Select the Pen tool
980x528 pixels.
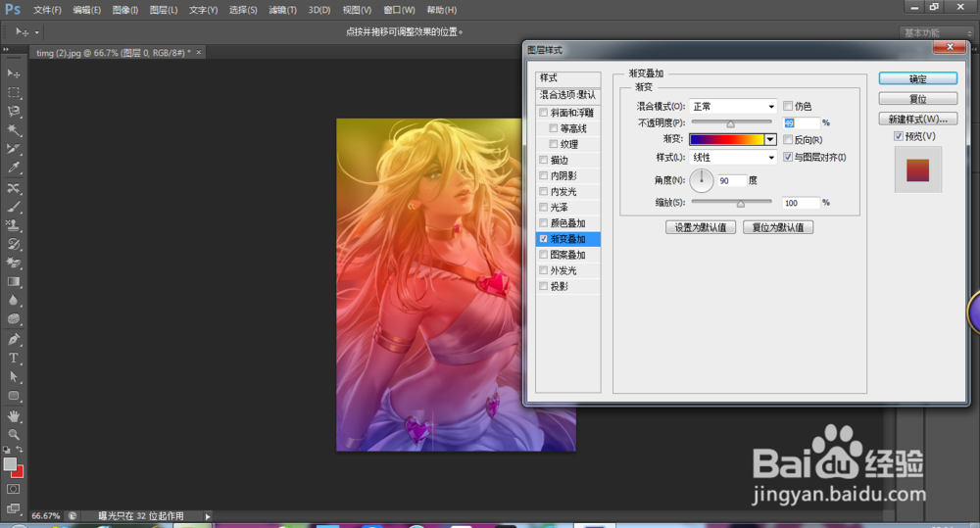point(13,339)
